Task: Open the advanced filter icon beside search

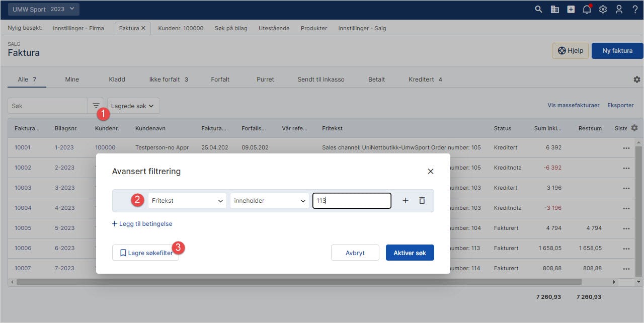Action: pos(96,106)
